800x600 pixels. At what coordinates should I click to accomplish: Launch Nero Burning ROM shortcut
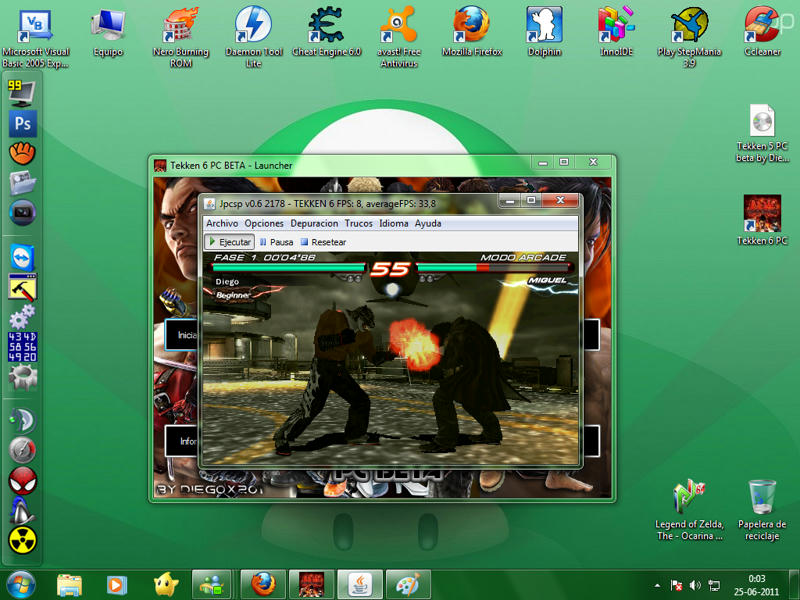tap(181, 38)
